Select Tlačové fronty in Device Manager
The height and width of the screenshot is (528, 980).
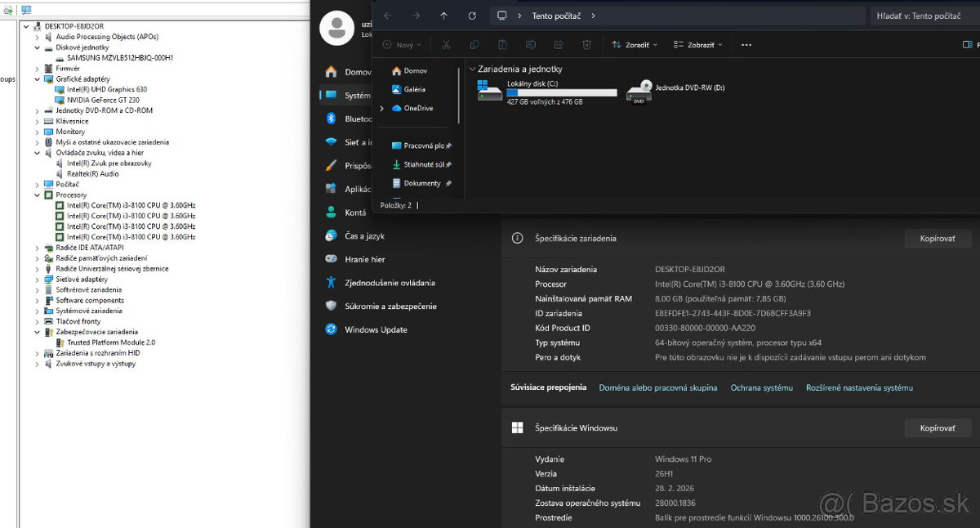coord(78,321)
